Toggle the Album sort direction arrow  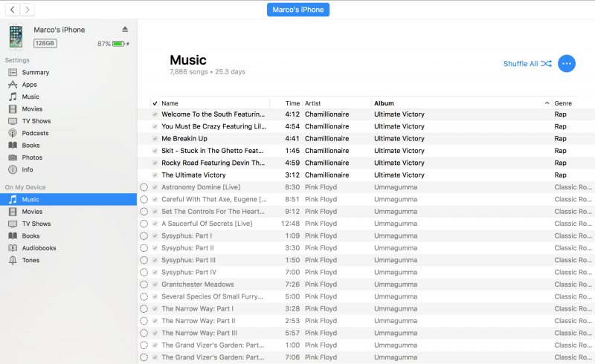(547, 103)
